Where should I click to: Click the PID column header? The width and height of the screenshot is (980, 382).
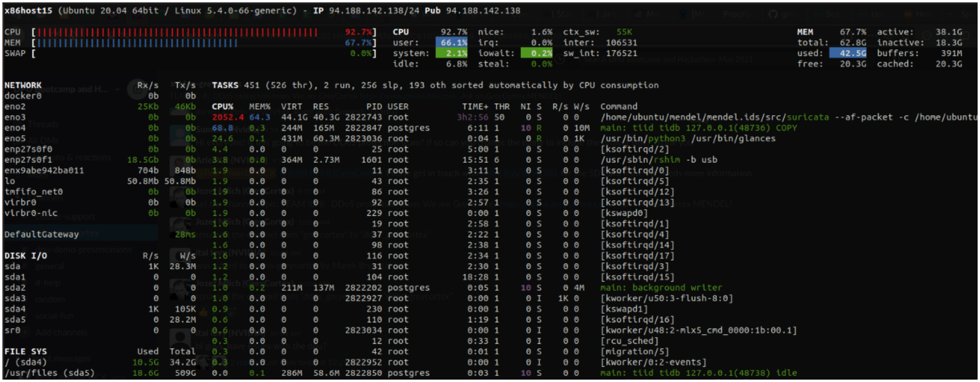click(374, 106)
